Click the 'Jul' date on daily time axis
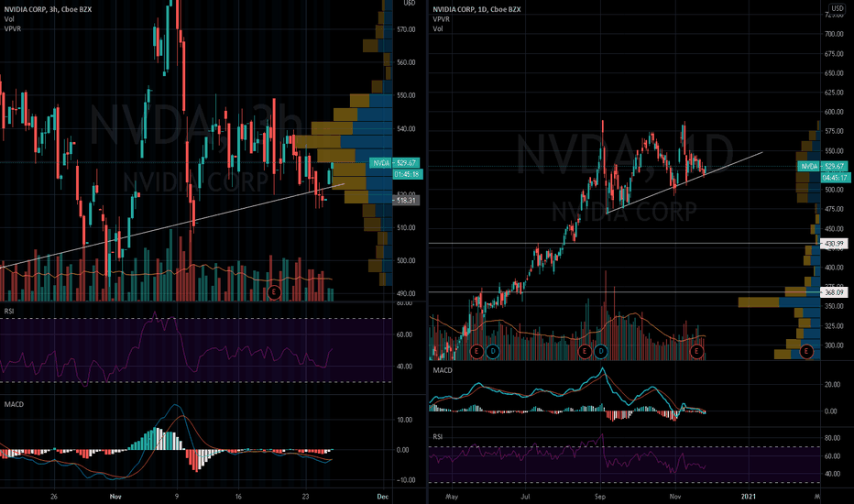The height and width of the screenshot is (504, 854). point(525,497)
